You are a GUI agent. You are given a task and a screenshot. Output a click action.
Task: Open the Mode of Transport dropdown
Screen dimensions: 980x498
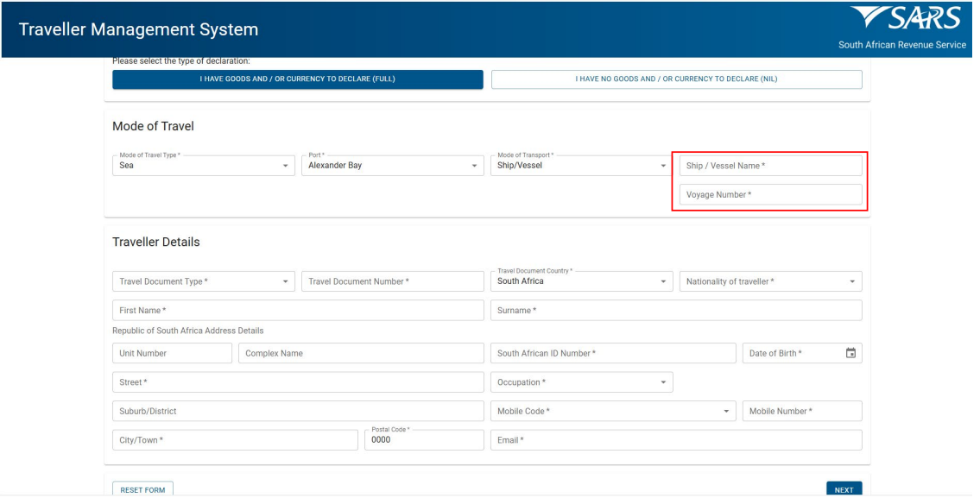(x=580, y=166)
